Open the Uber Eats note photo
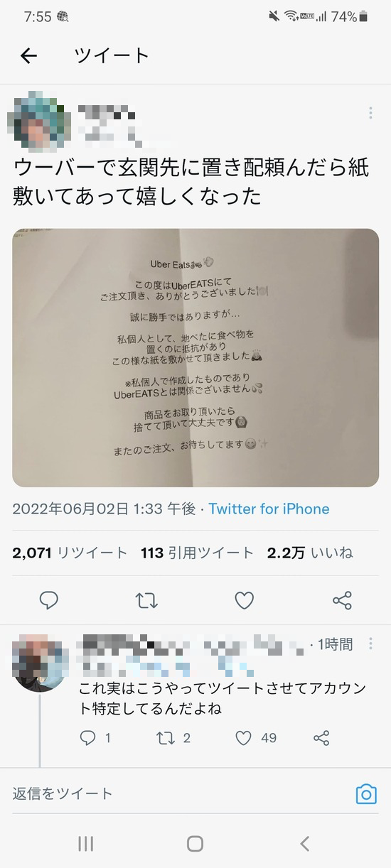 click(x=195, y=357)
